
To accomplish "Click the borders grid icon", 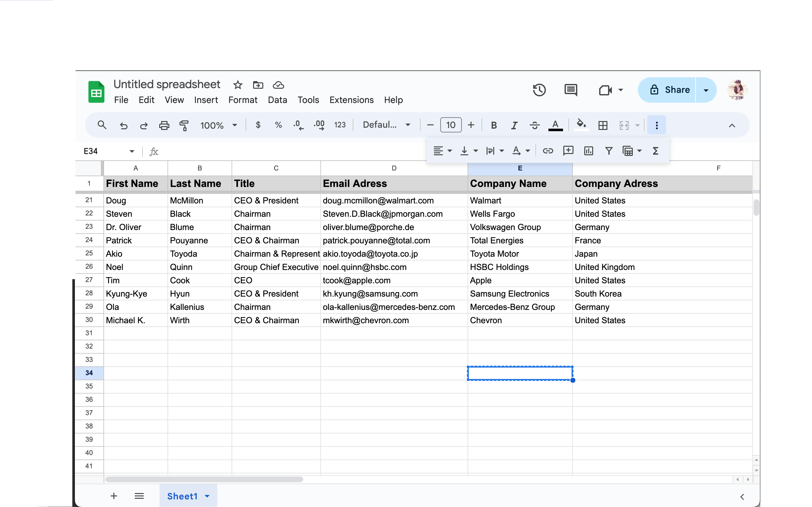I will tap(603, 125).
